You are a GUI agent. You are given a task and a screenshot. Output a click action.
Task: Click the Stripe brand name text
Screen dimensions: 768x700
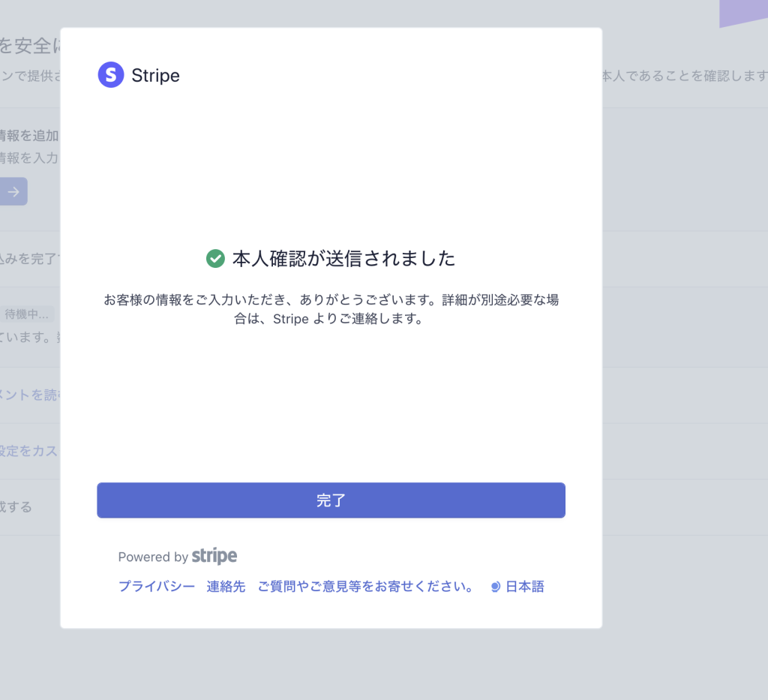155,76
